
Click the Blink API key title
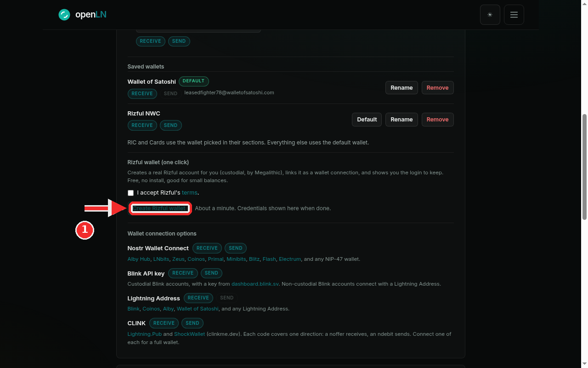146,274
